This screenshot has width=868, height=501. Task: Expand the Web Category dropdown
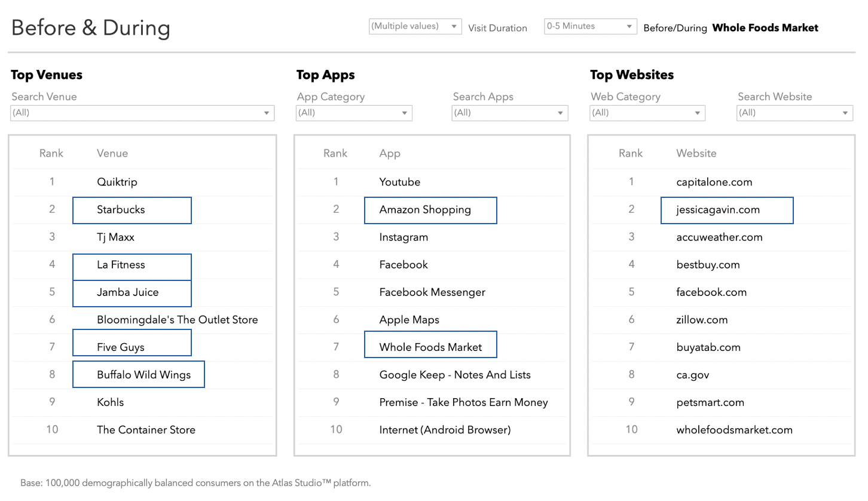[647, 113]
